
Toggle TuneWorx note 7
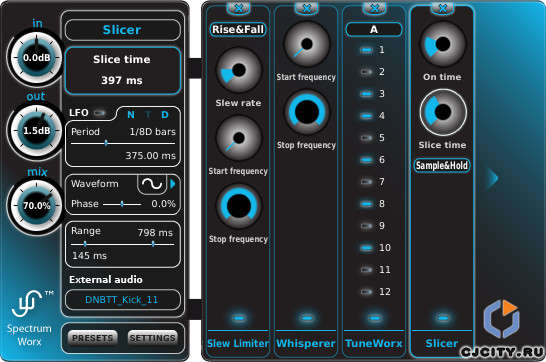tap(366, 182)
